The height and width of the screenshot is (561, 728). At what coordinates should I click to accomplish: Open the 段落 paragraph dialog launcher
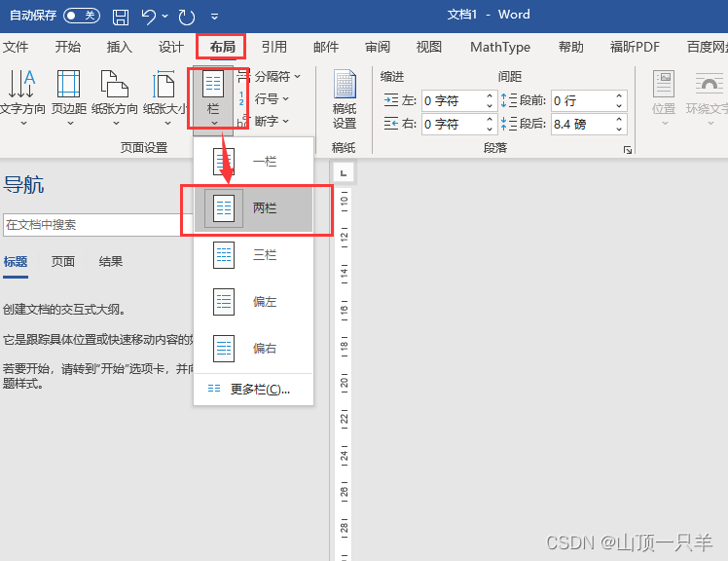pos(628,150)
